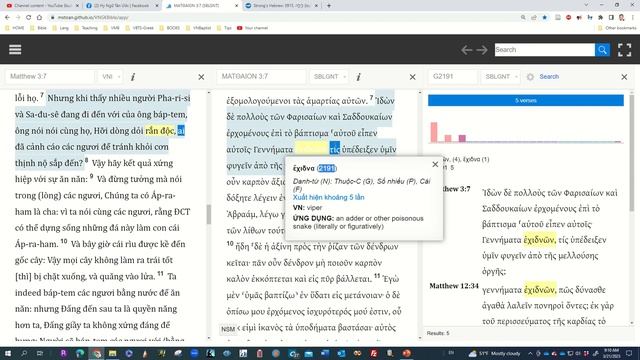Open the BOOKS bookmark folder

point(169,28)
